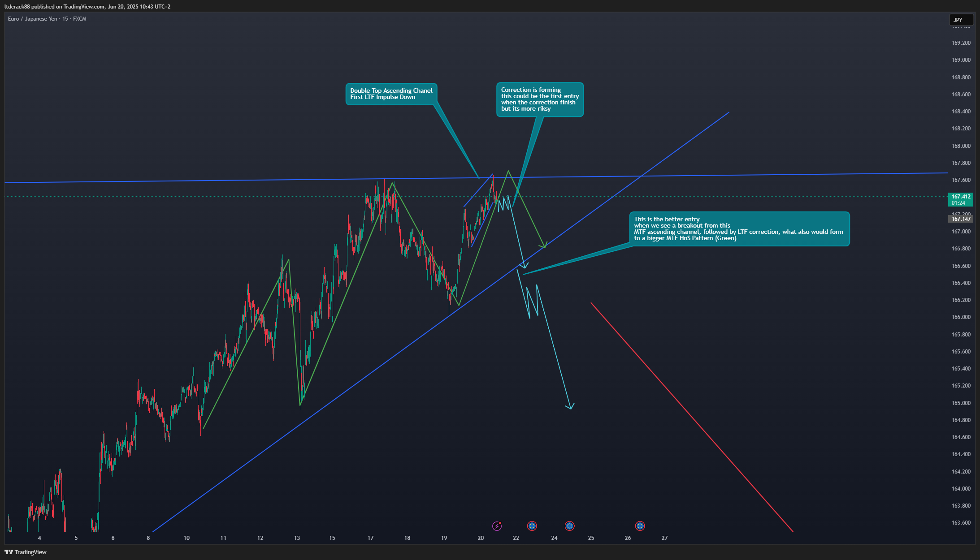
Task: Click the 165.000 price axis label
Action: tap(961, 403)
